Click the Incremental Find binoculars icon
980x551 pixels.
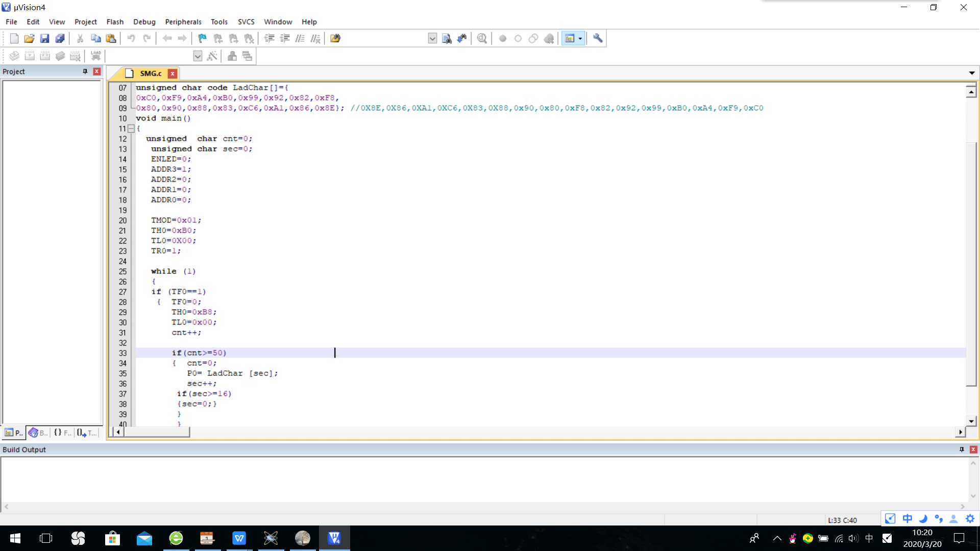462,38
